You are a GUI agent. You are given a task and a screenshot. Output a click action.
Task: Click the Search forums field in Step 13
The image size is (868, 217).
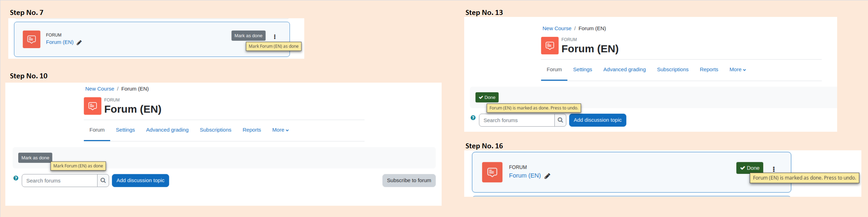coord(517,120)
